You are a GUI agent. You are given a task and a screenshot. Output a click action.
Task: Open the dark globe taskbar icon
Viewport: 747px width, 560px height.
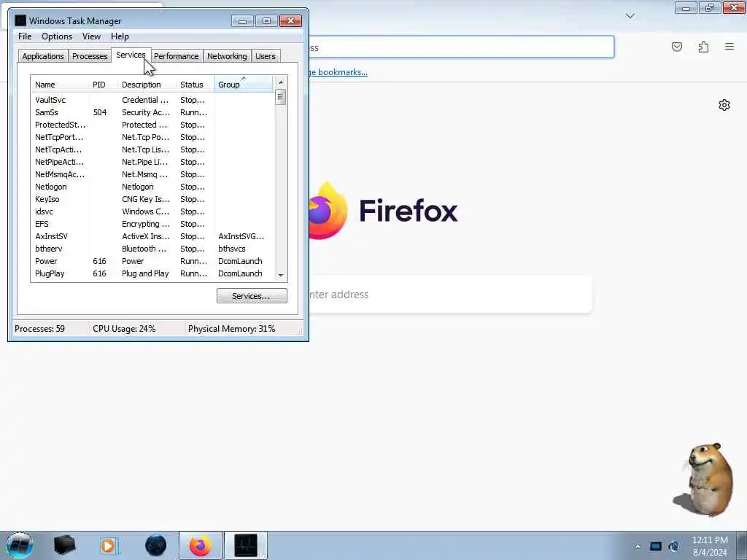156,545
